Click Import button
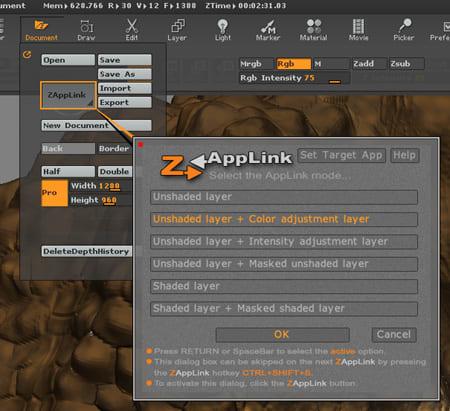 click(125, 88)
